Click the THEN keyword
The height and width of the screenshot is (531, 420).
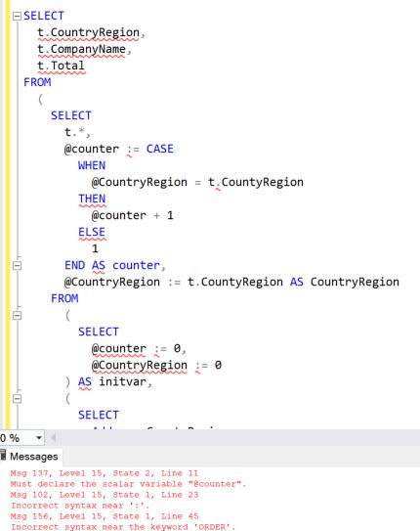92,199
